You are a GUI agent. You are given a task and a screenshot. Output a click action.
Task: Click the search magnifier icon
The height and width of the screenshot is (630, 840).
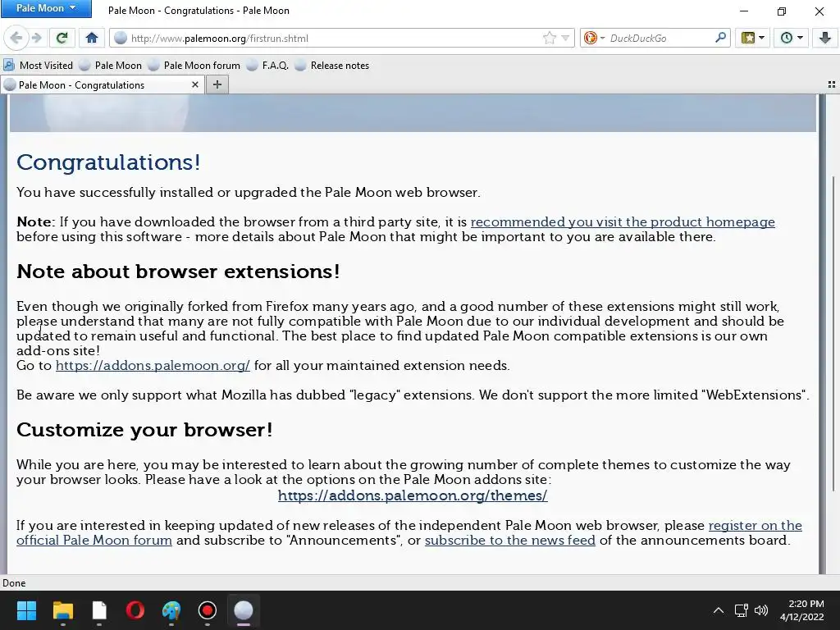tap(720, 38)
